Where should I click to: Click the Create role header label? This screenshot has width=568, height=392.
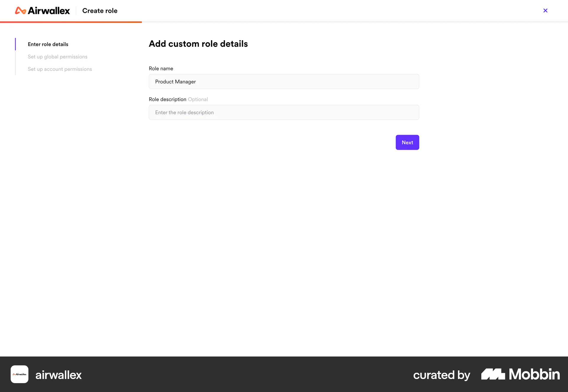click(100, 11)
